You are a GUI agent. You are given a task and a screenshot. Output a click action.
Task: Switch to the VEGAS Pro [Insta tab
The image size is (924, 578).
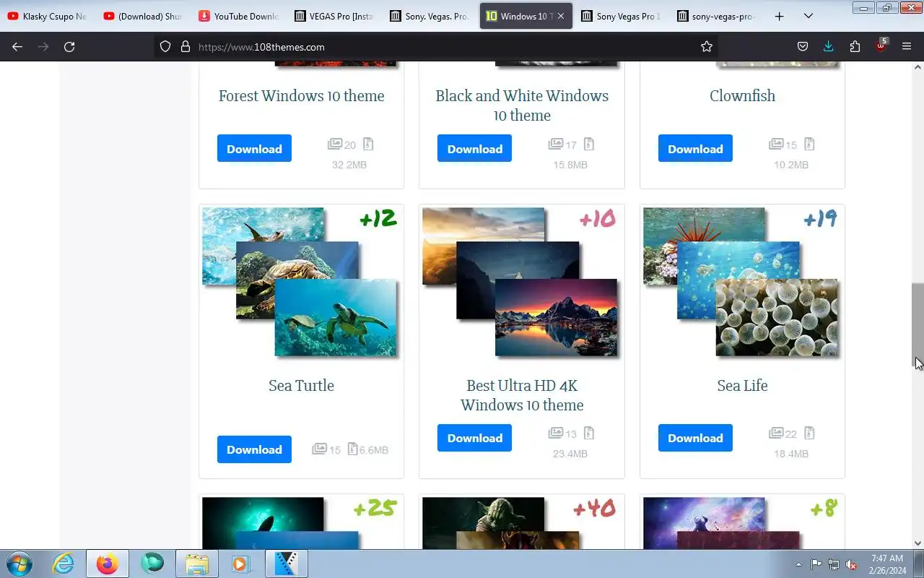(x=335, y=16)
